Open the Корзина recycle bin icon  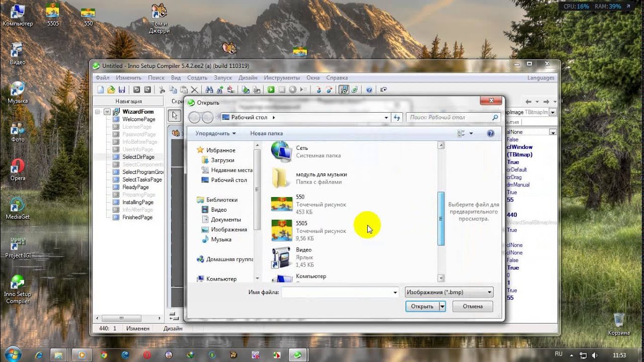[x=619, y=324]
